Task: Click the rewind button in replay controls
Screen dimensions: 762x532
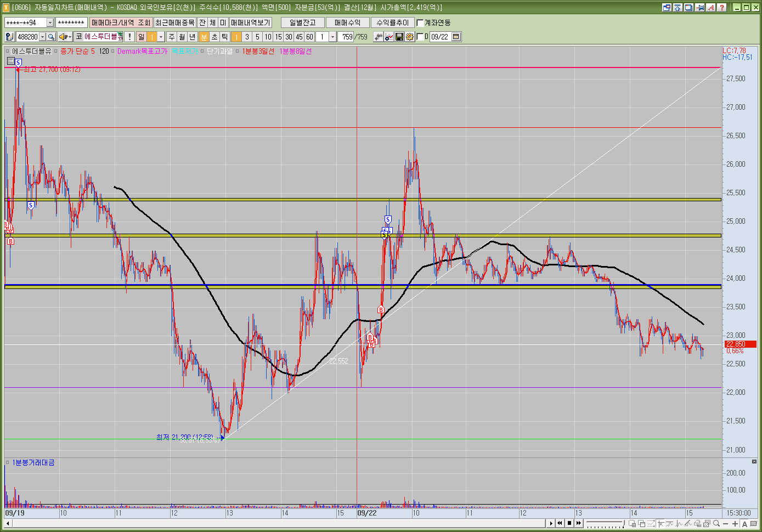Action: [x=560, y=523]
